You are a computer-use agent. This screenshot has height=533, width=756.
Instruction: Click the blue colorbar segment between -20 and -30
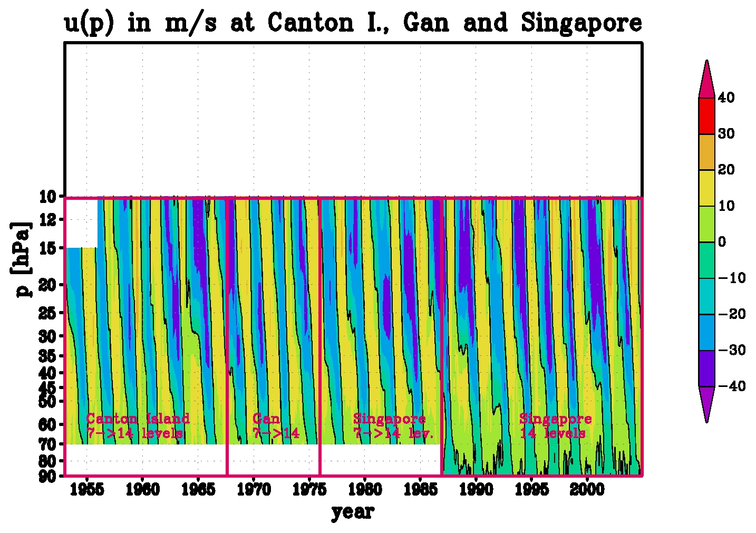pos(706,332)
